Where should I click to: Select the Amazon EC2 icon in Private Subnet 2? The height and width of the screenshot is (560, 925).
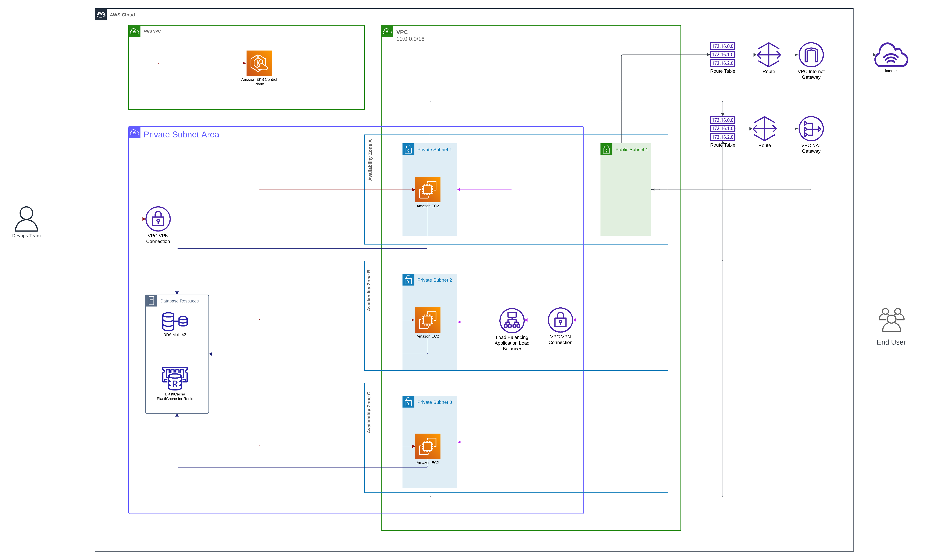(428, 320)
